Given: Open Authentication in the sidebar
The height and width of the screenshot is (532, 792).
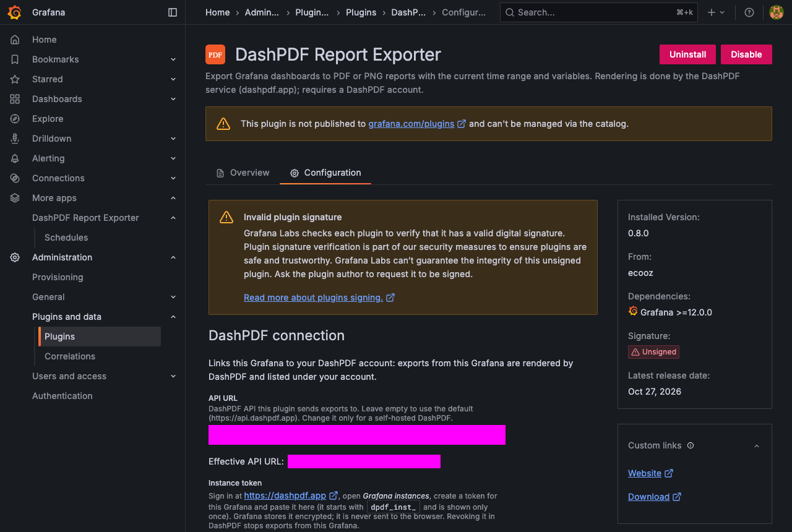Looking at the screenshot, I should click(x=62, y=396).
